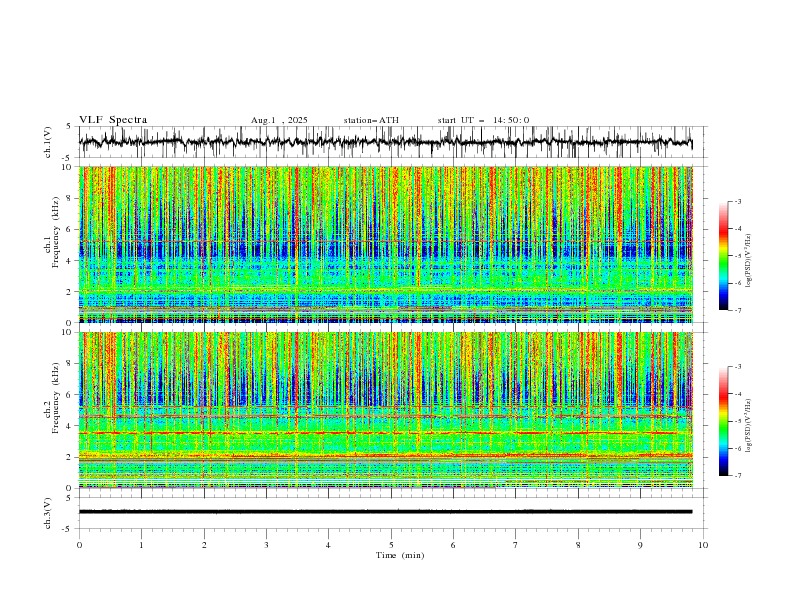
Task: Click the "-3" tick on ch.2 color bar
Action: [737, 367]
